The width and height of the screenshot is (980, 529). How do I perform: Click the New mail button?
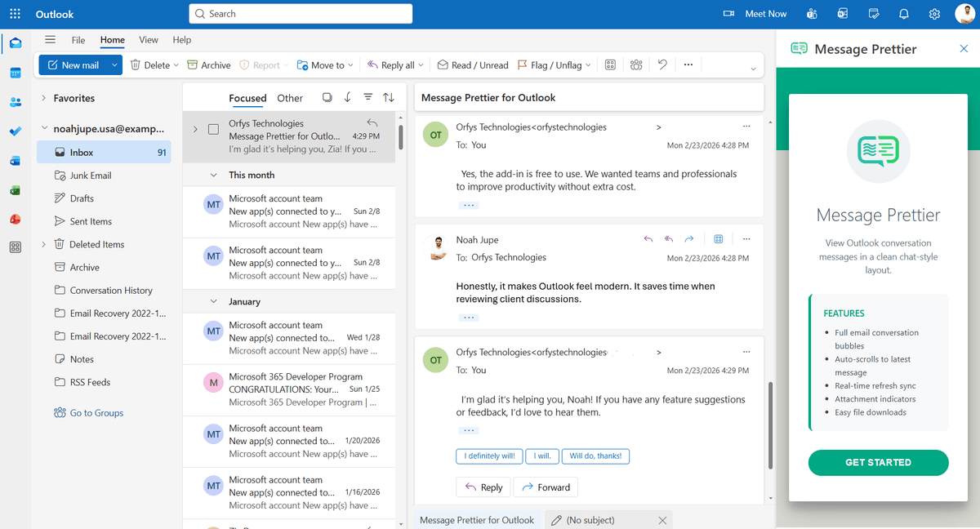pyautogui.click(x=73, y=65)
